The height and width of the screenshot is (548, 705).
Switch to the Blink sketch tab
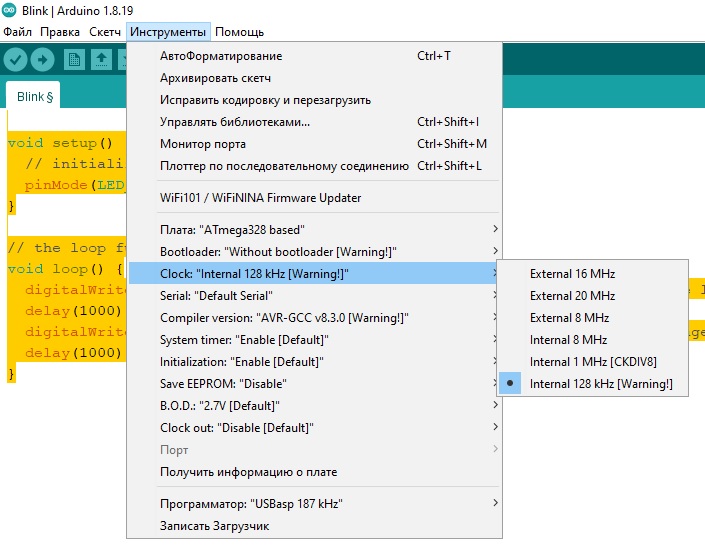[35, 97]
